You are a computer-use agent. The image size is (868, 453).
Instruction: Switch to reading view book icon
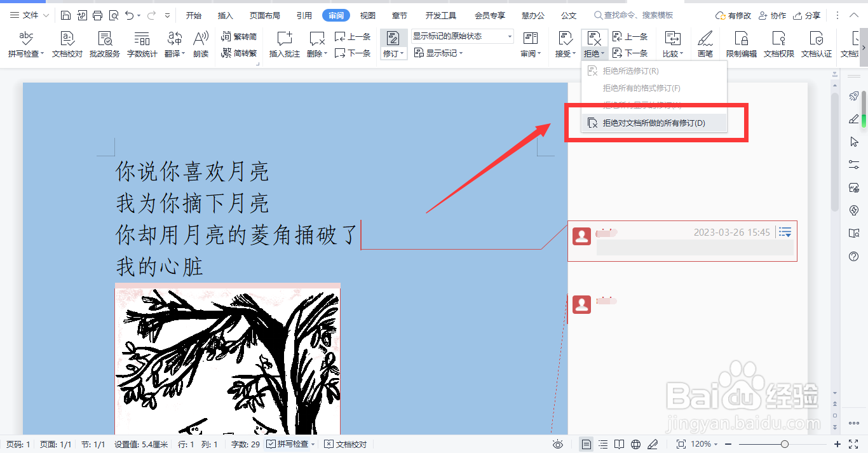620,444
